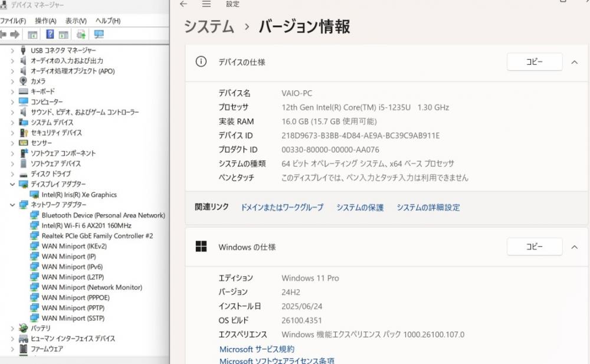590x364 pixels.
Task: Select the Bluetooth Device network adapter icon
Action: coord(34,215)
